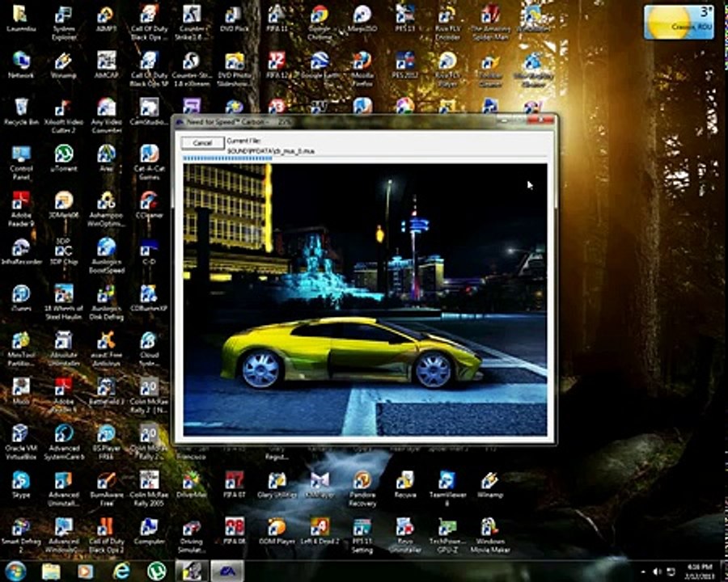Select the Xilisoft Video Cutter 2 icon
Image resolution: width=728 pixels, height=582 pixels.
pos(64,116)
